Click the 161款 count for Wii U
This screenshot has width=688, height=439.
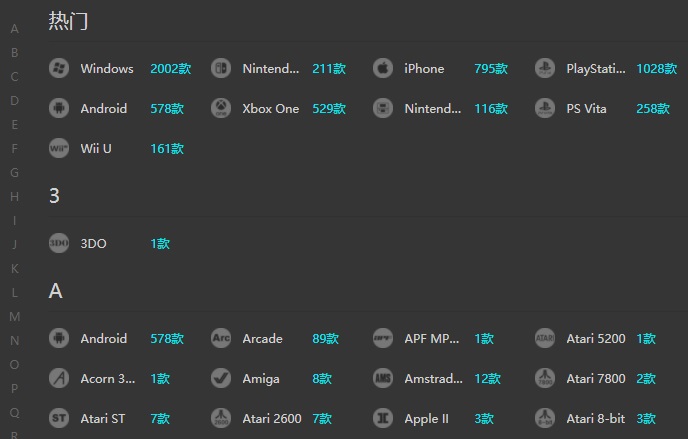[167, 148]
